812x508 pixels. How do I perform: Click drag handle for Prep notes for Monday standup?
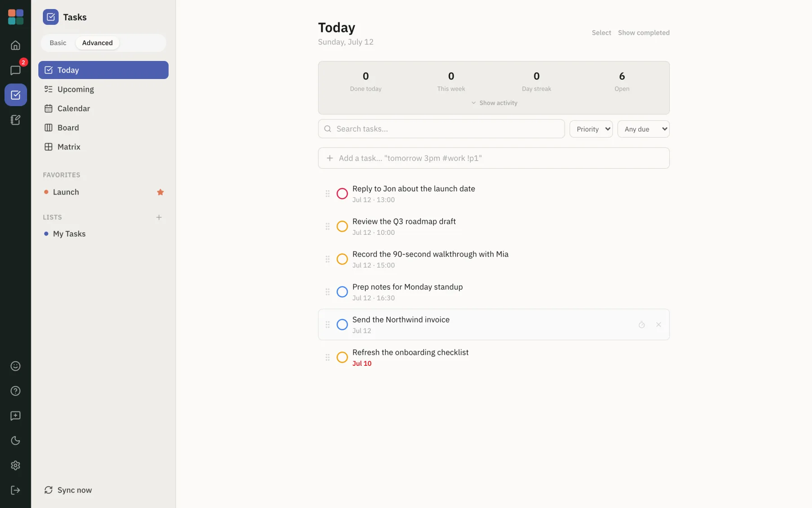[328, 292]
